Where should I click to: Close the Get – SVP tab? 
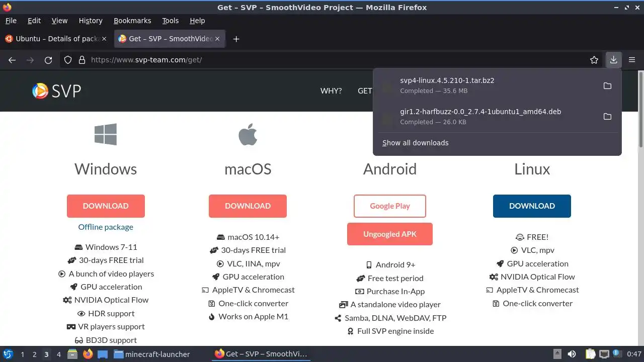pyautogui.click(x=217, y=39)
